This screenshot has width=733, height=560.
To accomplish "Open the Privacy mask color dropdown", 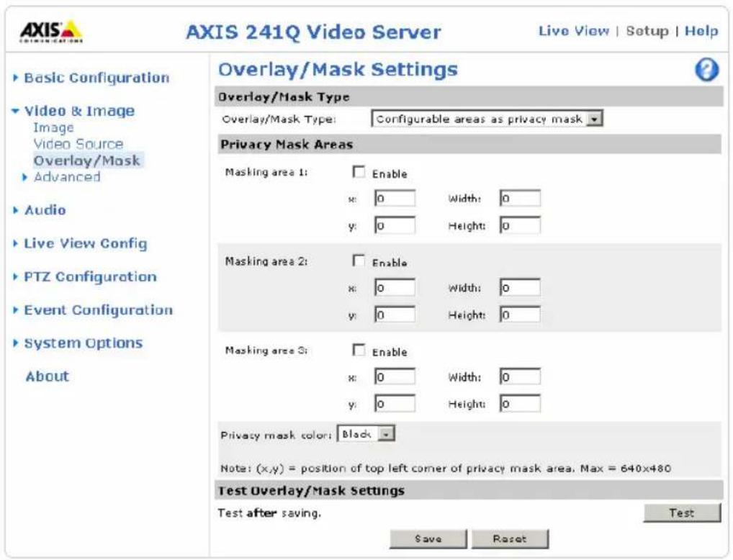I will pos(366,434).
